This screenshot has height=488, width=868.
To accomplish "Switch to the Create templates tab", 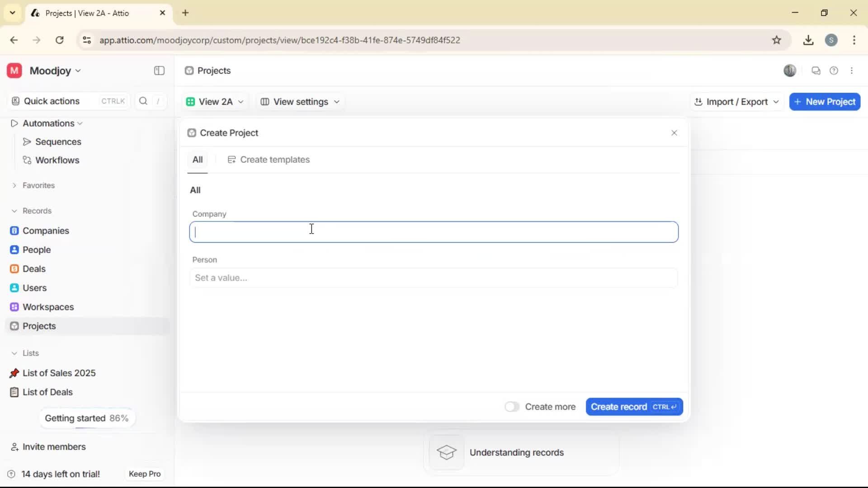I will tap(269, 160).
